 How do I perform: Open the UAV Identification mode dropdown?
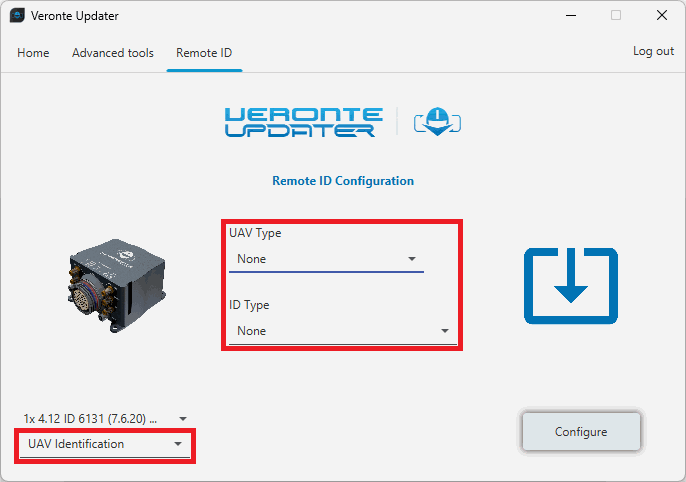(105, 444)
